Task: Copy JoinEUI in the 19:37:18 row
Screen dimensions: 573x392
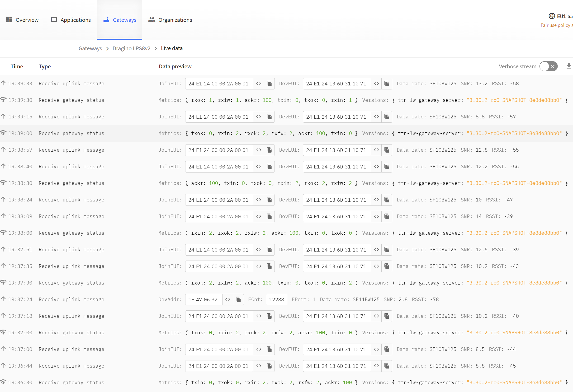Action: pos(269,316)
